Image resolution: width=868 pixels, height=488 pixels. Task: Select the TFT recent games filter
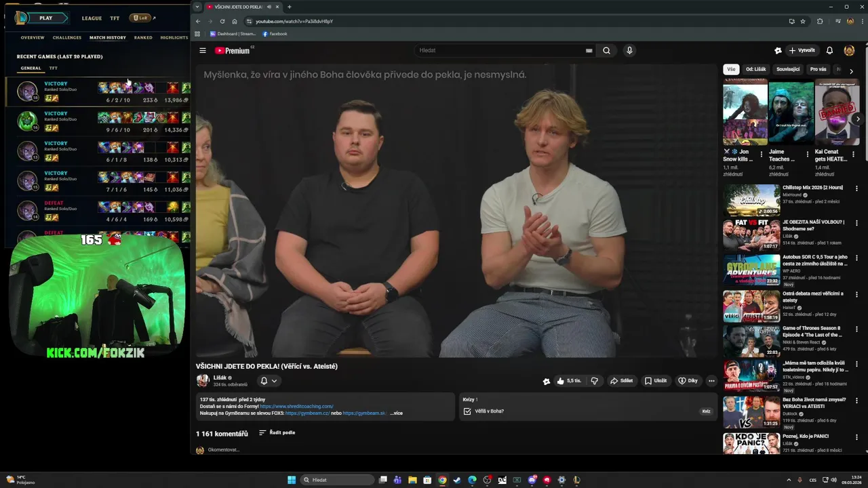pos(54,68)
